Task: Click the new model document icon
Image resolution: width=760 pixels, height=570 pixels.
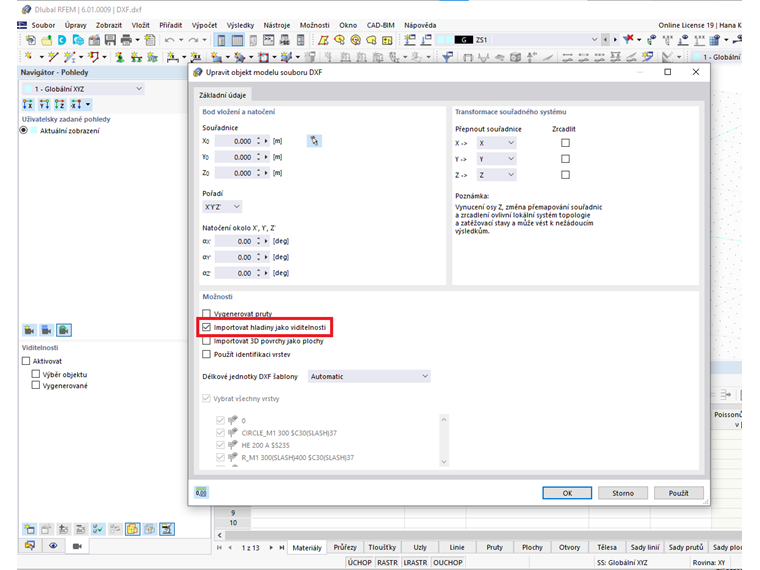Action: (31, 40)
